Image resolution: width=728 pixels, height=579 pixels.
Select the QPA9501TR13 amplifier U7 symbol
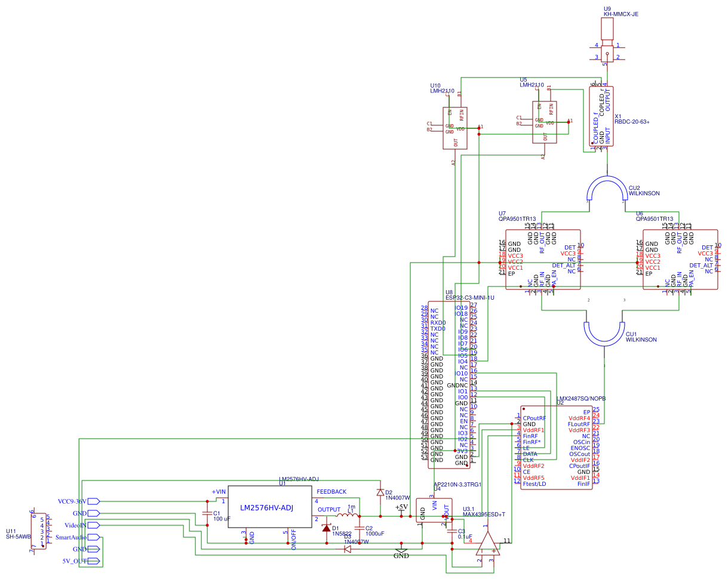tap(543, 260)
